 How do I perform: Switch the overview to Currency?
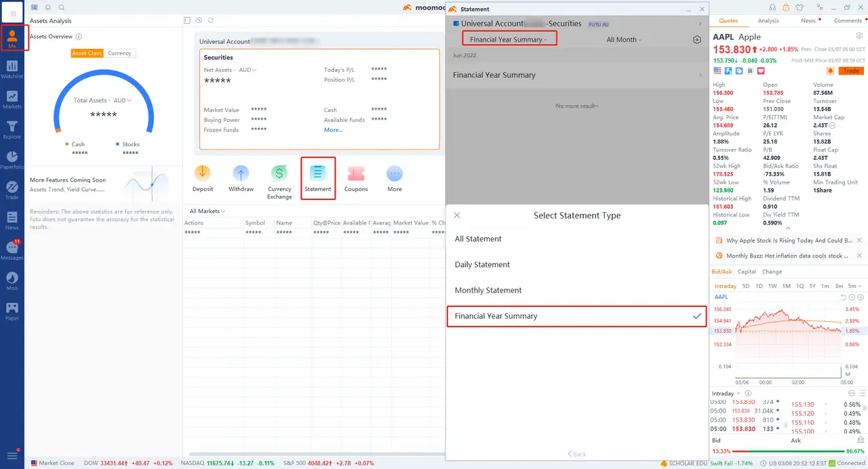pyautogui.click(x=119, y=53)
